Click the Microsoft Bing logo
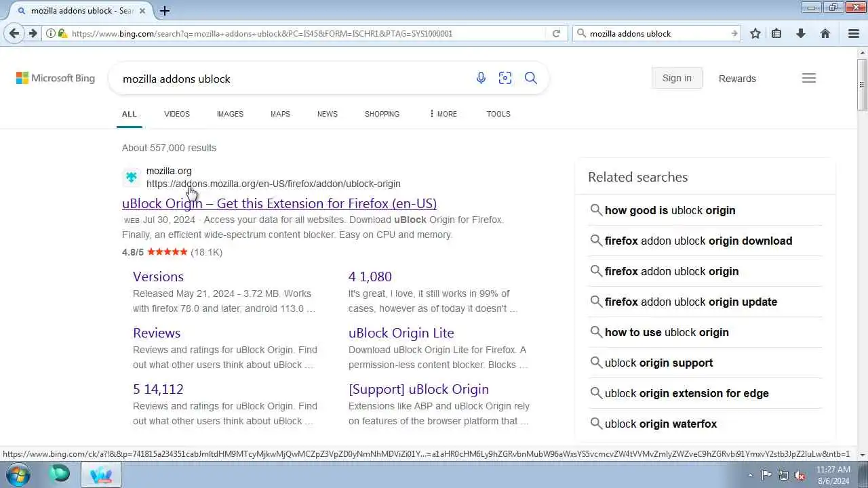The height and width of the screenshot is (488, 868). [56, 78]
